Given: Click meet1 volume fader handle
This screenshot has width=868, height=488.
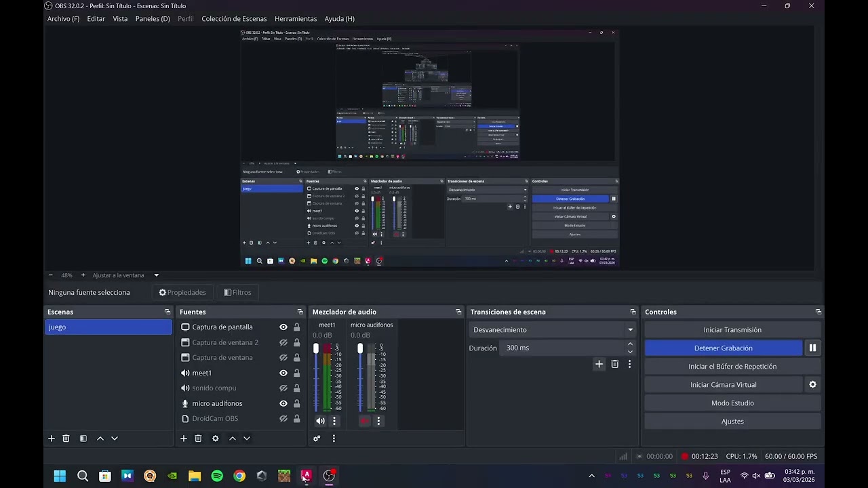Looking at the screenshot, I should pos(315,348).
